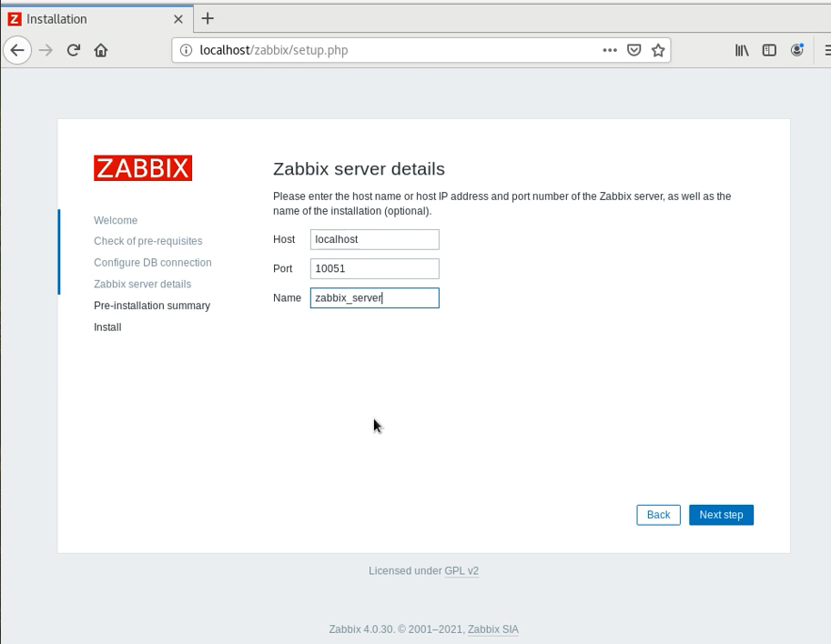Click the Name input field
Screen dimensions: 831x644
tap(375, 297)
